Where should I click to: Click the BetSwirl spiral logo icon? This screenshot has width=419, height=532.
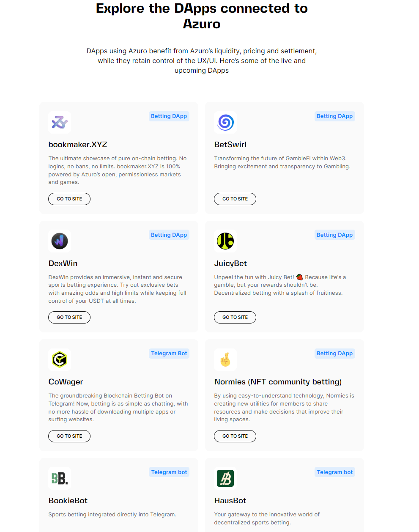tap(225, 123)
